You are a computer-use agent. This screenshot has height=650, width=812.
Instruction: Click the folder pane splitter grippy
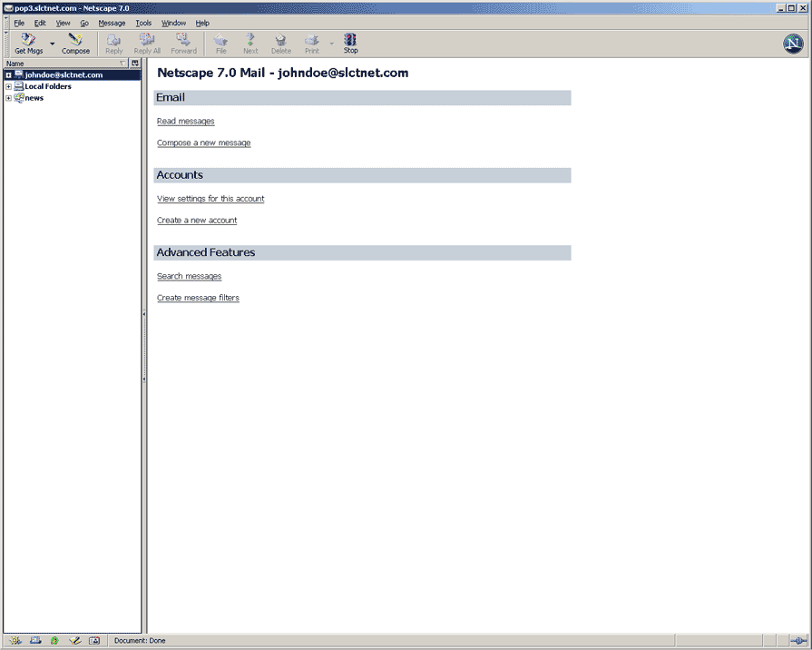tap(144, 346)
